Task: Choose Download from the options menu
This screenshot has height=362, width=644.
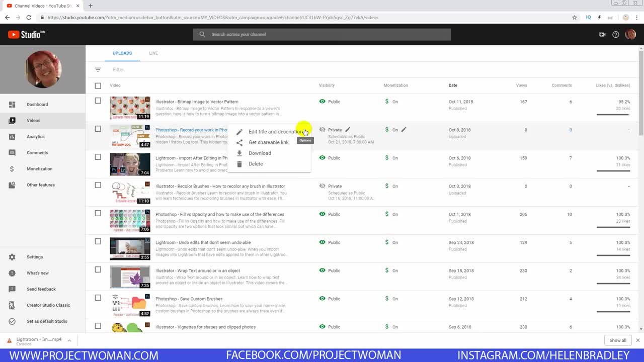Action: click(x=269, y=153)
